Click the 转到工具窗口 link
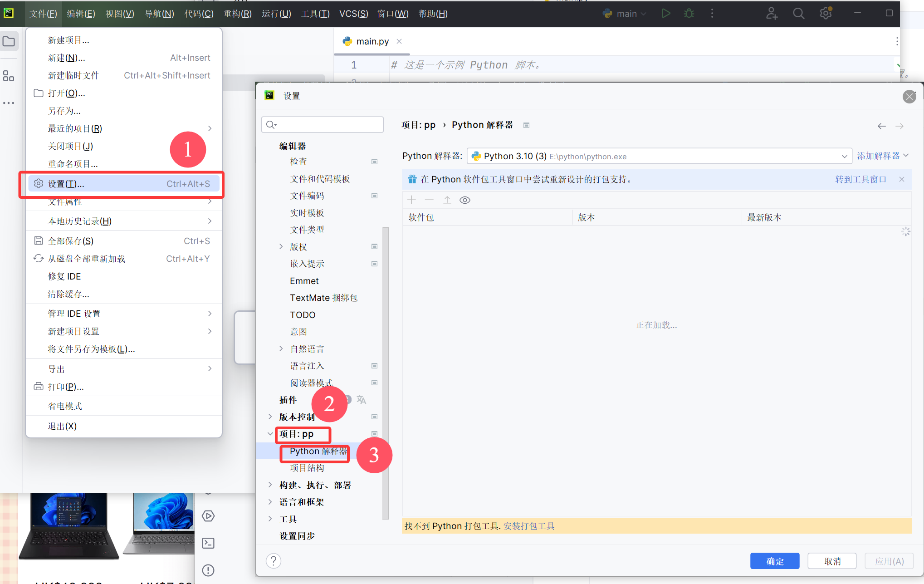924x584 pixels. coord(860,179)
